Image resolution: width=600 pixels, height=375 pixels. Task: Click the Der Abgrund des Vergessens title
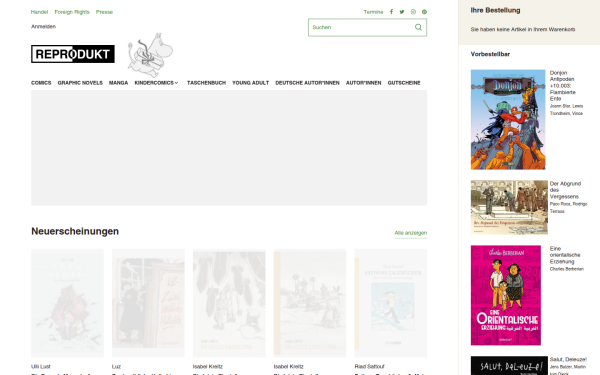pos(565,190)
